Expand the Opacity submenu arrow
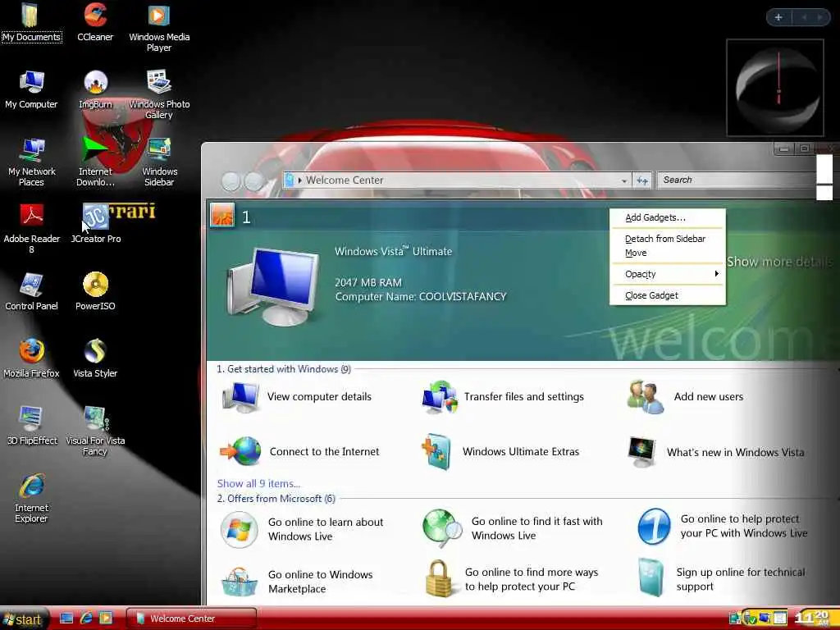 point(716,274)
